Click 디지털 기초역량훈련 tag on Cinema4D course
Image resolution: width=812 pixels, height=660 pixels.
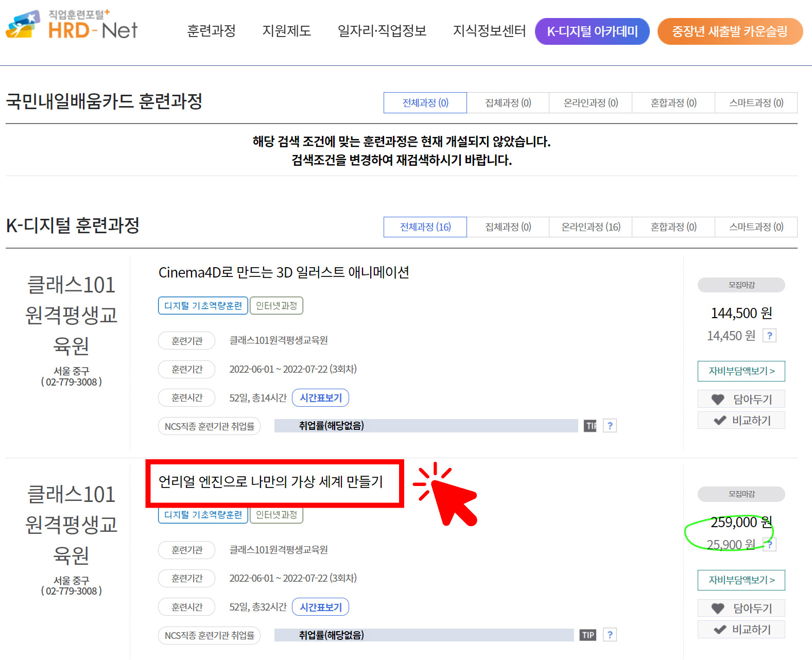(203, 305)
